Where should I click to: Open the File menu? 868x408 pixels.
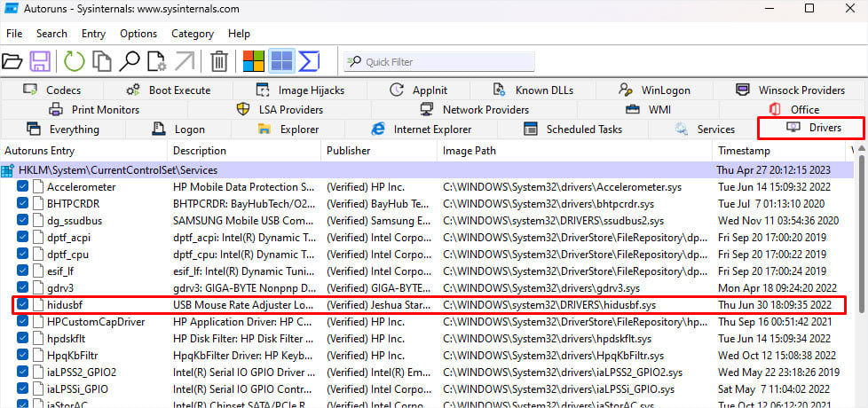14,34
